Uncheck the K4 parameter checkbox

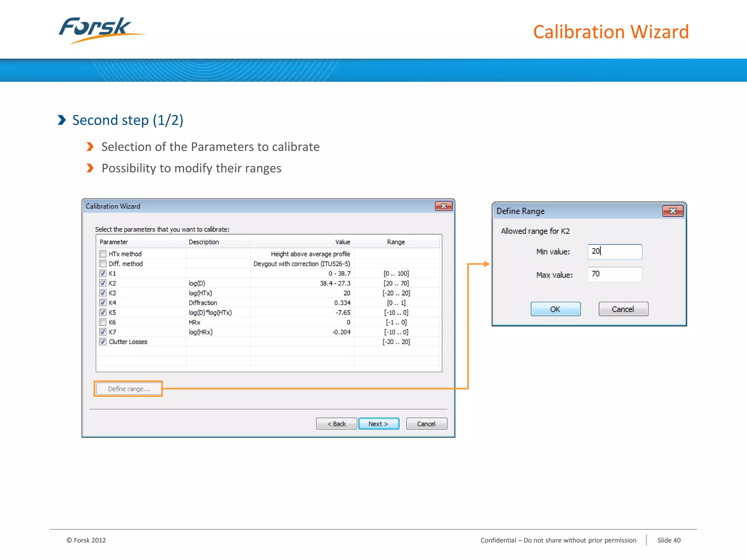[x=103, y=303]
